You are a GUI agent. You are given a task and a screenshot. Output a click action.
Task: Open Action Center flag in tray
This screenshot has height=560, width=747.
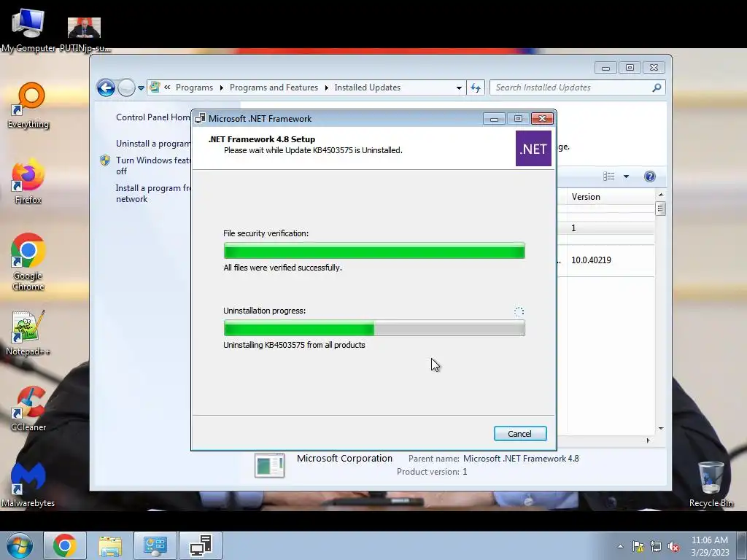[x=638, y=547]
